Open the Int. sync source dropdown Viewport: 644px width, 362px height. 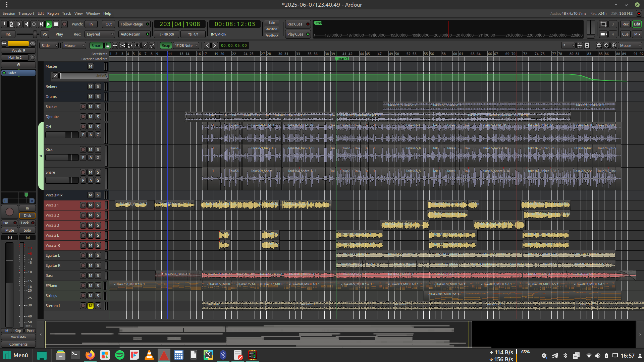tap(8, 34)
